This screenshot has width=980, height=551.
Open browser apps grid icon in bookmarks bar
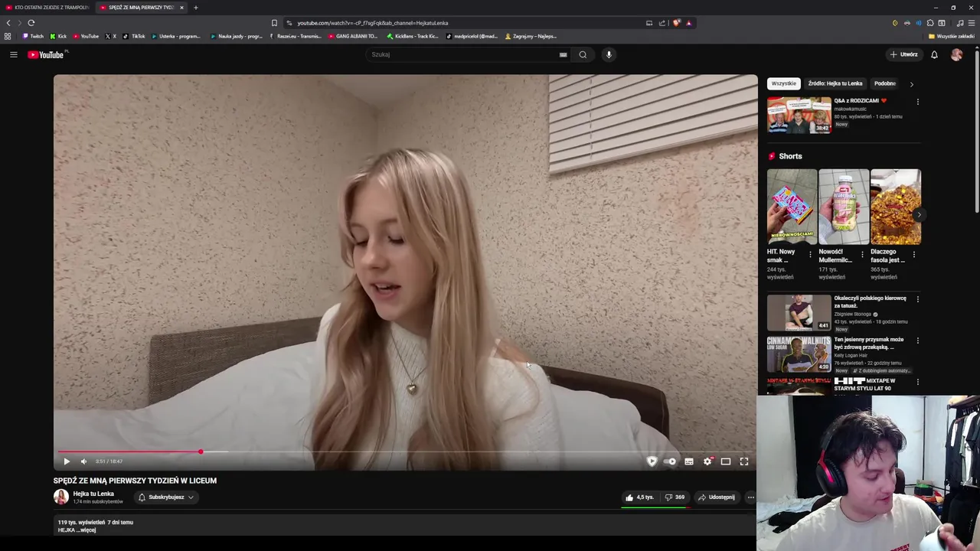(x=8, y=36)
